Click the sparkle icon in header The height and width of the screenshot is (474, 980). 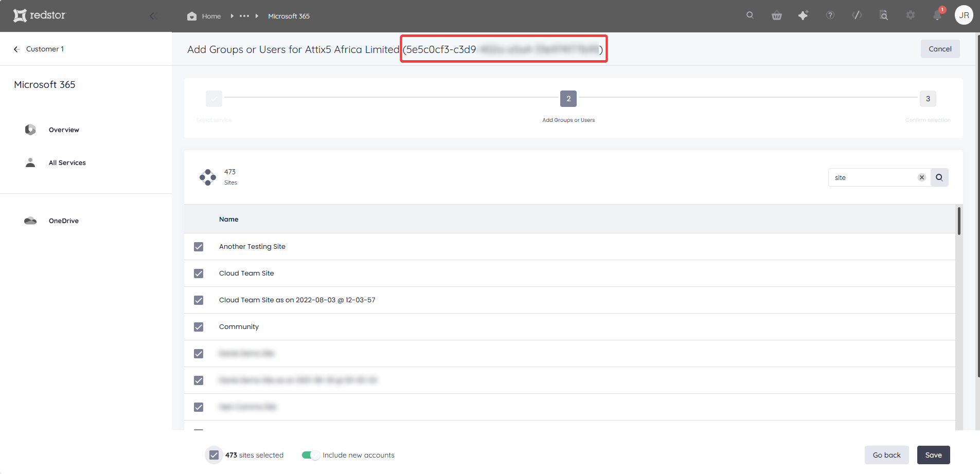coord(803,15)
